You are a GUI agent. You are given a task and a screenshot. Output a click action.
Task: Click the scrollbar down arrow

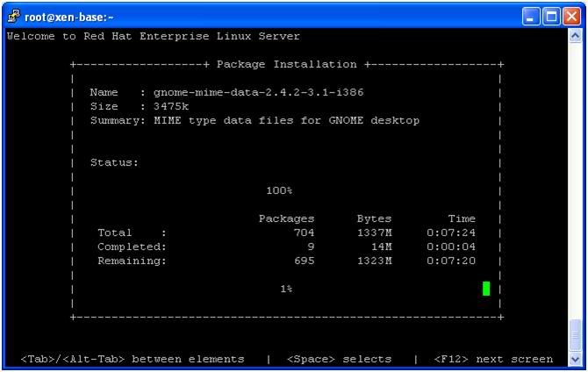(575, 359)
